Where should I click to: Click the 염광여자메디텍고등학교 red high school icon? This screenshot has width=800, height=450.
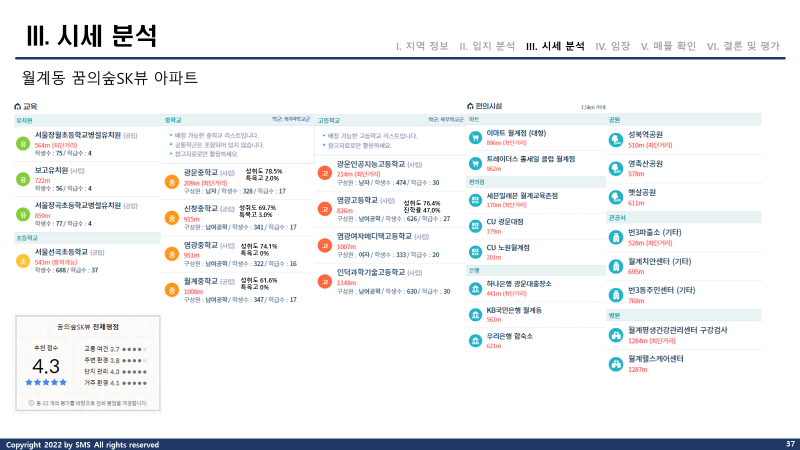click(x=324, y=245)
